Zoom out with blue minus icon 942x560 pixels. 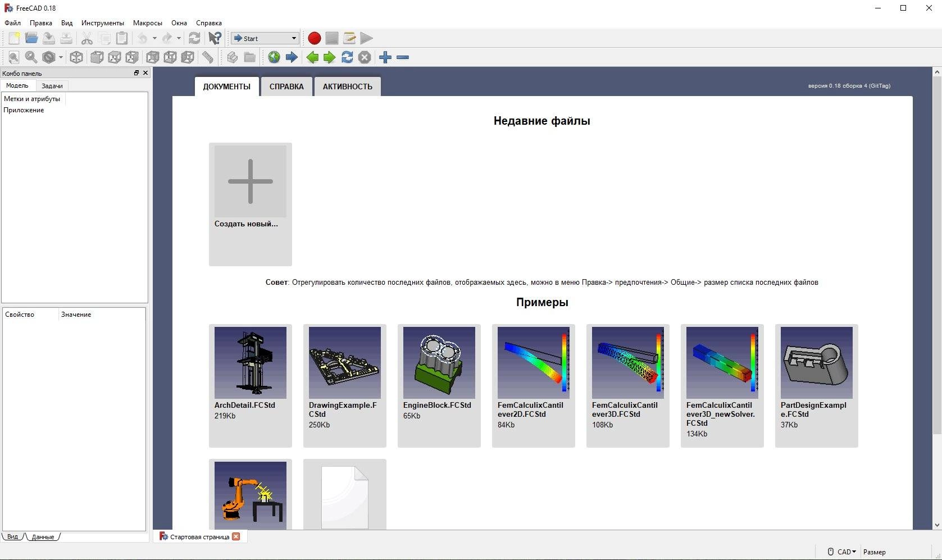[403, 57]
